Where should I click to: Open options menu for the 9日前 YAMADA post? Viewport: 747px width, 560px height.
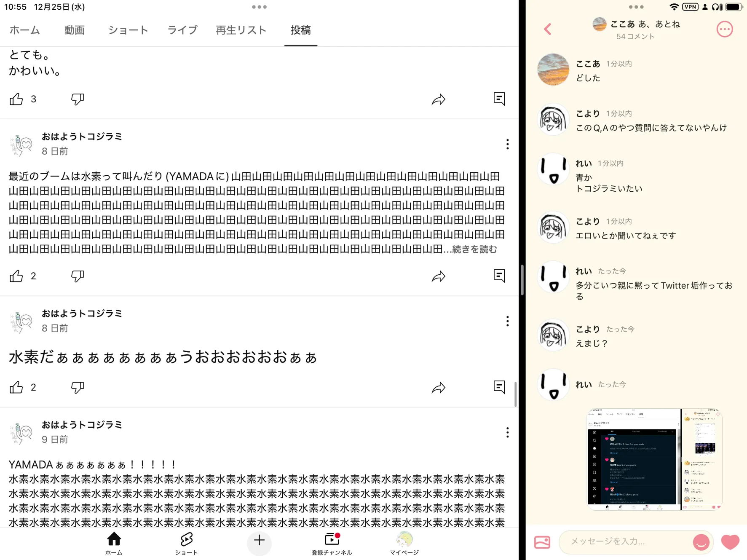click(507, 432)
